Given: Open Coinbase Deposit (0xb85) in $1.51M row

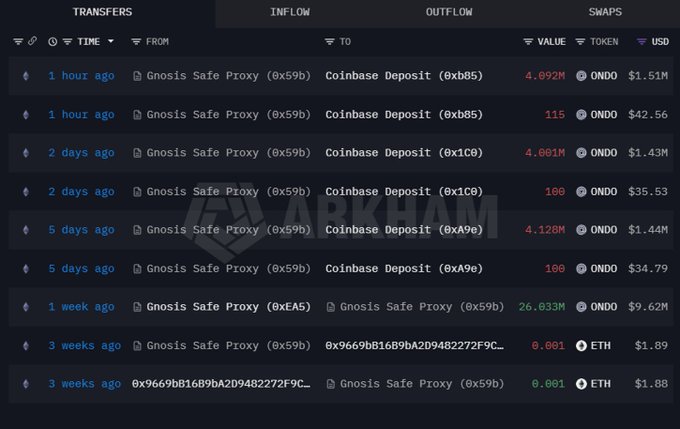Looking at the screenshot, I should (x=404, y=76).
